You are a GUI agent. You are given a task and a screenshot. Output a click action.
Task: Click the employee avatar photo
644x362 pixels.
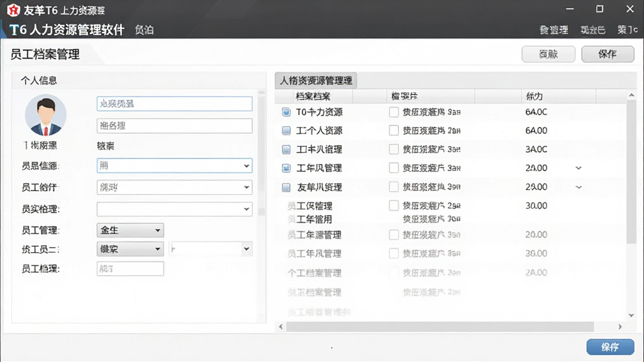click(45, 116)
